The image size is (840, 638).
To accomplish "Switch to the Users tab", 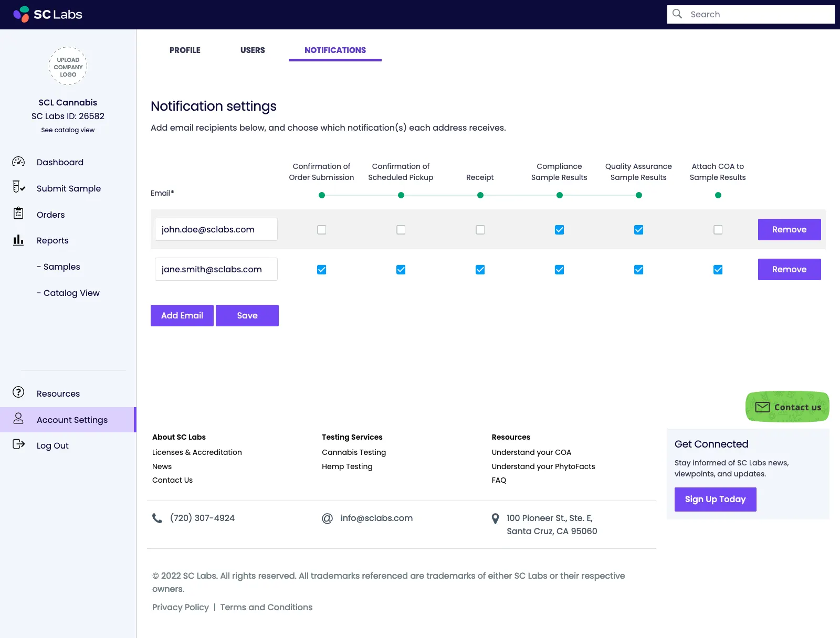I will (x=253, y=50).
